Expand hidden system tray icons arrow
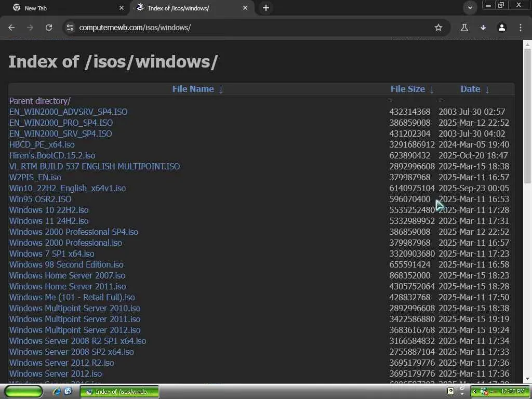 [x=475, y=392]
